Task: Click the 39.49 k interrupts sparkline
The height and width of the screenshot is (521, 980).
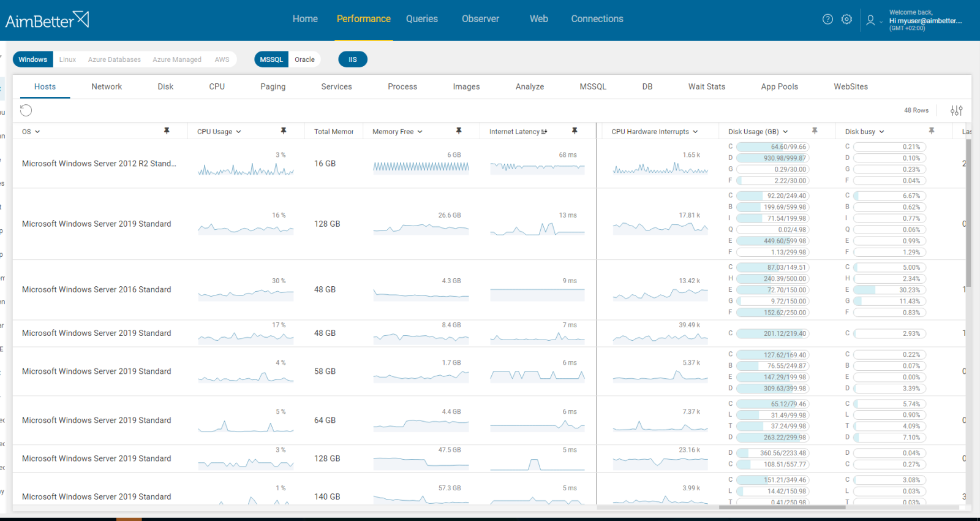Action: pyautogui.click(x=660, y=337)
